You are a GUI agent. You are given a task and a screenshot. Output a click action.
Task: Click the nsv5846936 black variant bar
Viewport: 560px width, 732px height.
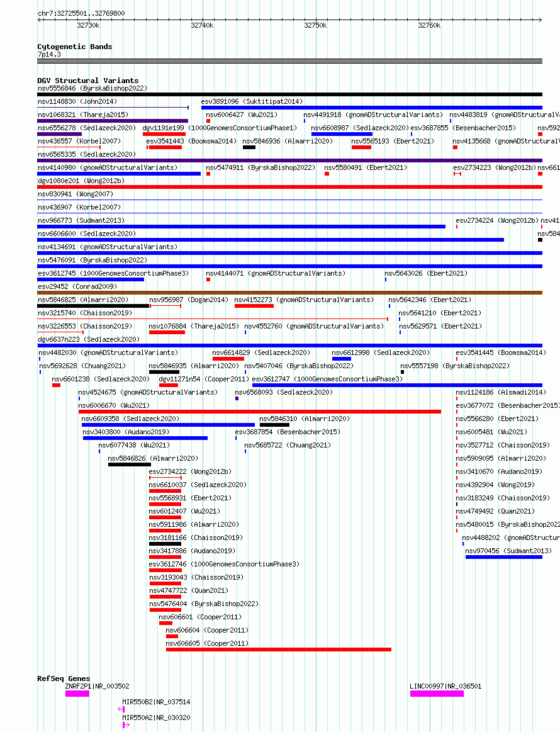coord(249,147)
